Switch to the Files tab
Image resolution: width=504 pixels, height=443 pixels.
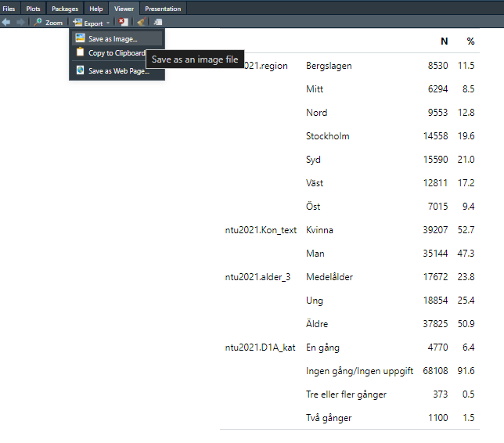9,9
